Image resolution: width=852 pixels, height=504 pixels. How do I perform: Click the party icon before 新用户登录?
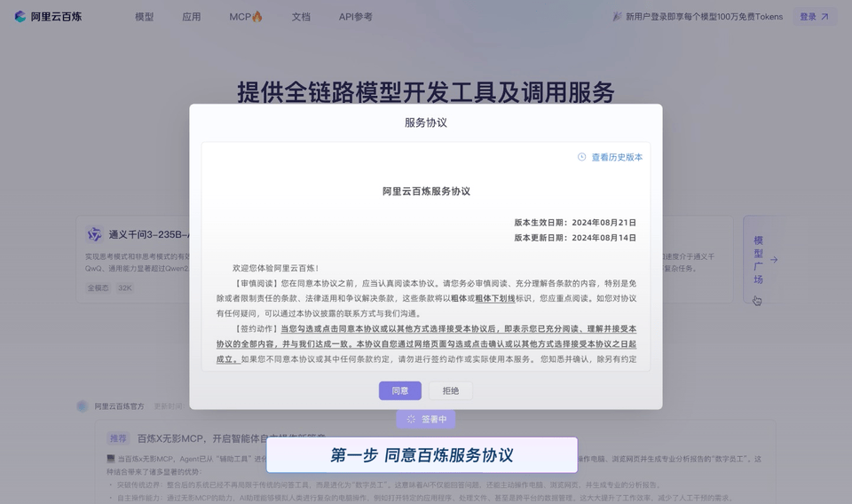tap(618, 17)
